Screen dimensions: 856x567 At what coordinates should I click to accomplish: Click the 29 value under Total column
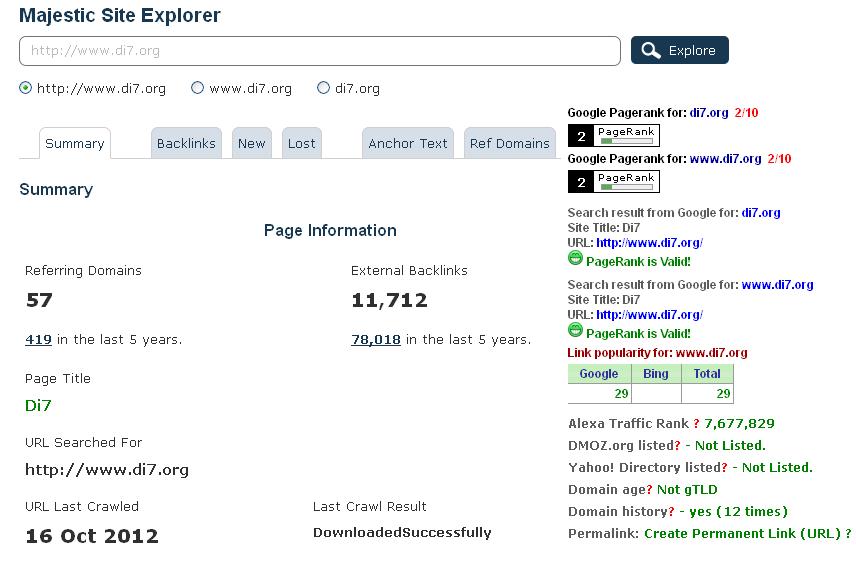click(723, 393)
